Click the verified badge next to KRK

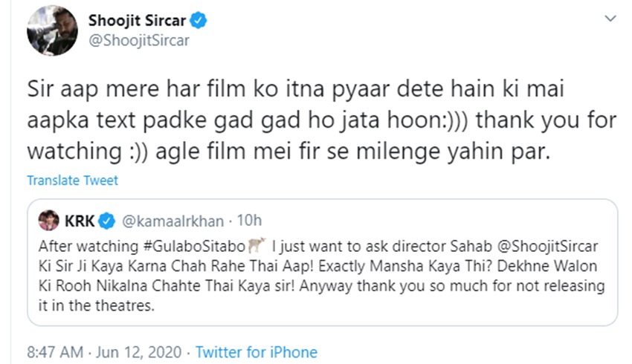107,221
